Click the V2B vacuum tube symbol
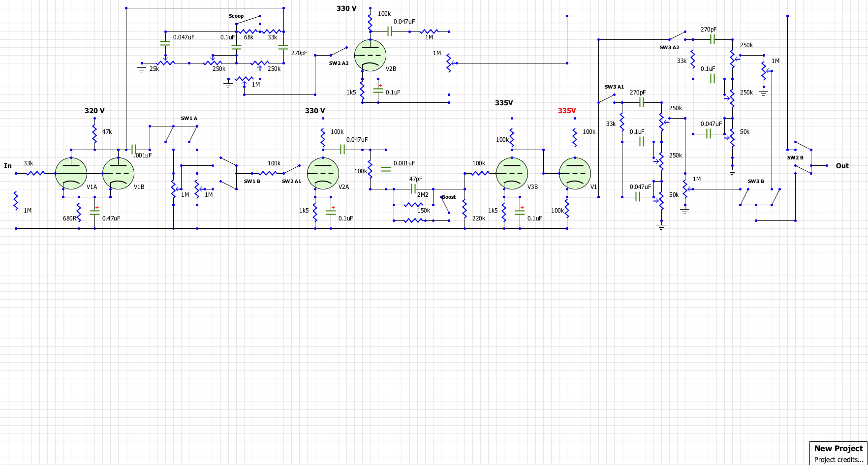 (370, 55)
